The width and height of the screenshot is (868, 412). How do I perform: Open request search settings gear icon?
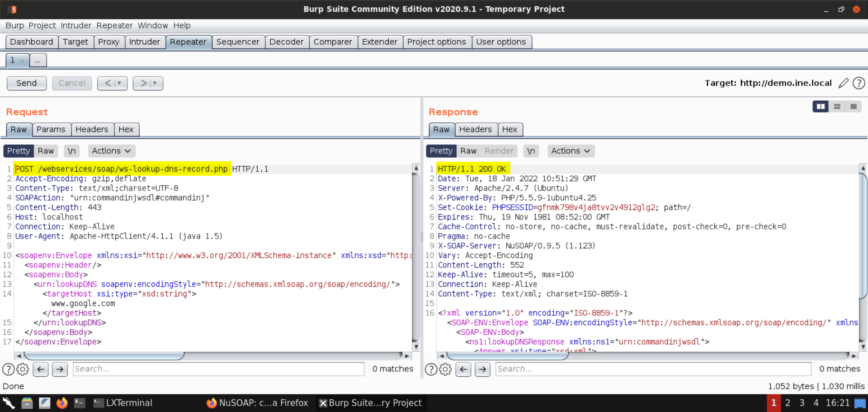point(23,369)
